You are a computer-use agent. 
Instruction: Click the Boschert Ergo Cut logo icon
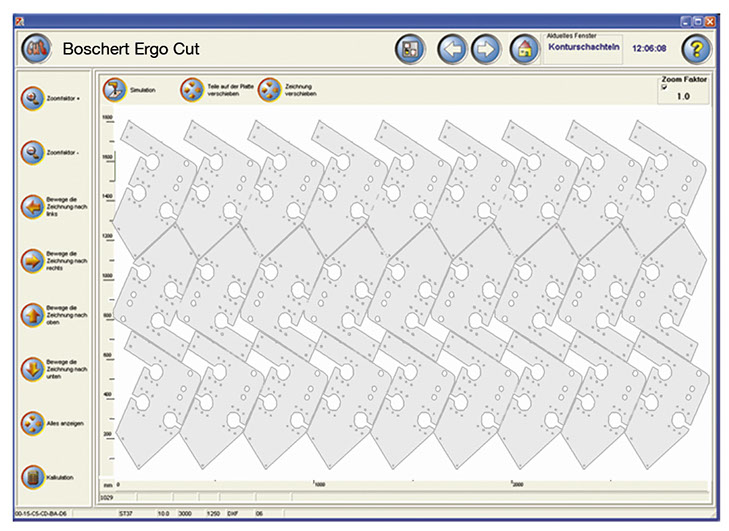tap(36, 48)
